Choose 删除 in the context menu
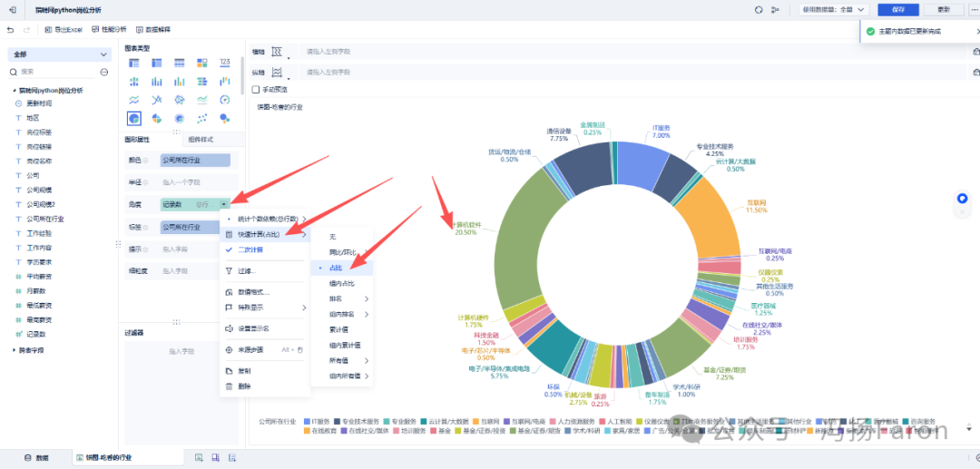 point(264,386)
